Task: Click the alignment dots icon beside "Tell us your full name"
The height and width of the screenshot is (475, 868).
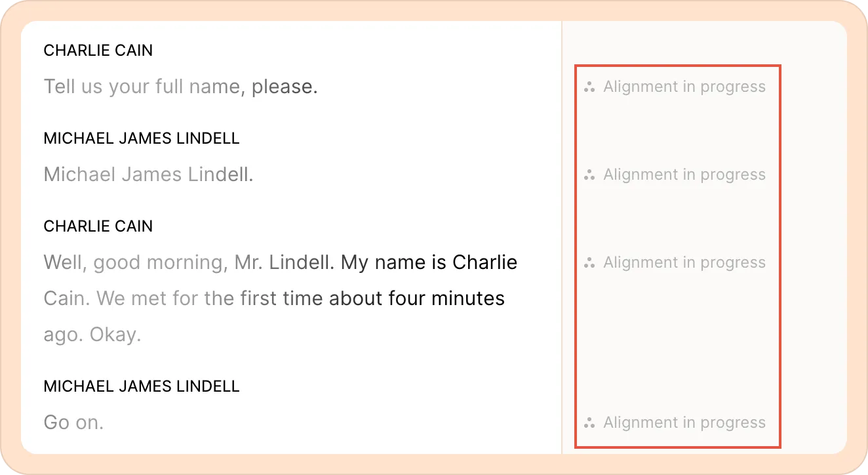Action: pyautogui.click(x=589, y=87)
